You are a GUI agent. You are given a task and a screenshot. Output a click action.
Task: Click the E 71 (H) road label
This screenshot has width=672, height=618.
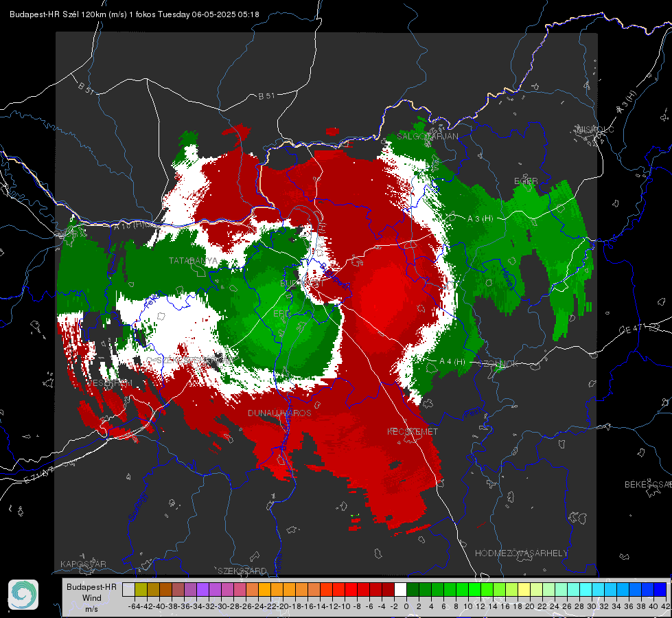point(40,474)
